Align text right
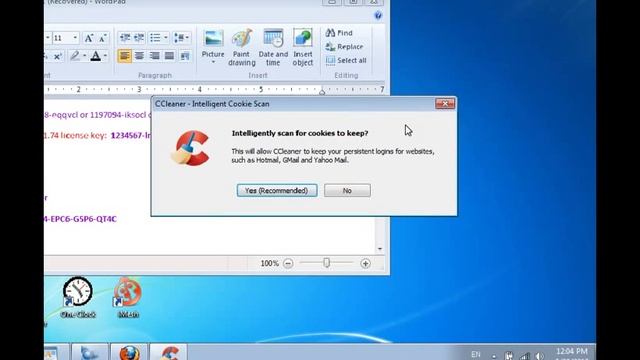Image resolution: width=640 pixels, height=360 pixels. pos(154,56)
